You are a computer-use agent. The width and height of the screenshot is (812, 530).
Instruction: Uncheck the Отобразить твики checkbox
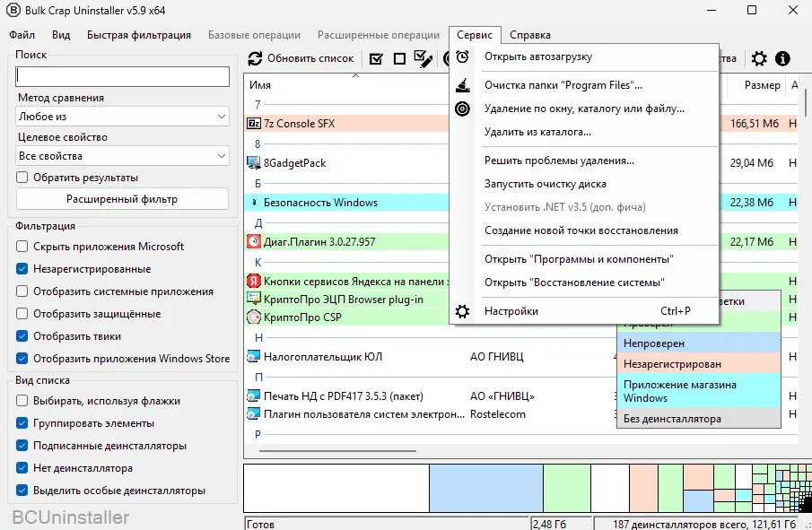[22, 336]
